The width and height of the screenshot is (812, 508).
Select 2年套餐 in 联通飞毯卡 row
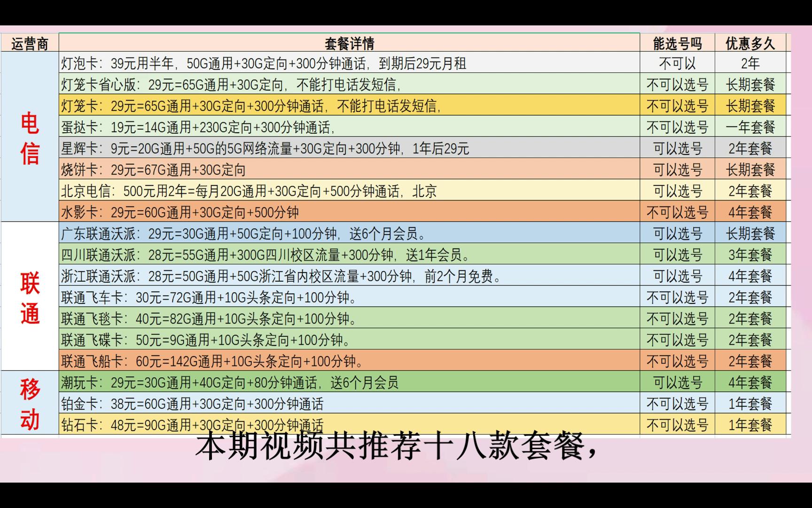click(x=750, y=318)
